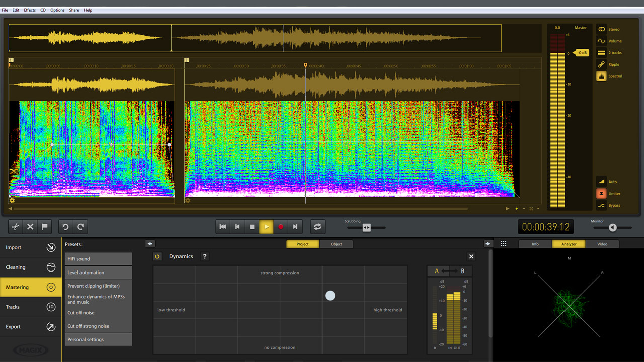The height and width of the screenshot is (362, 644).
Task: Redo the last action
Action: 80,227
